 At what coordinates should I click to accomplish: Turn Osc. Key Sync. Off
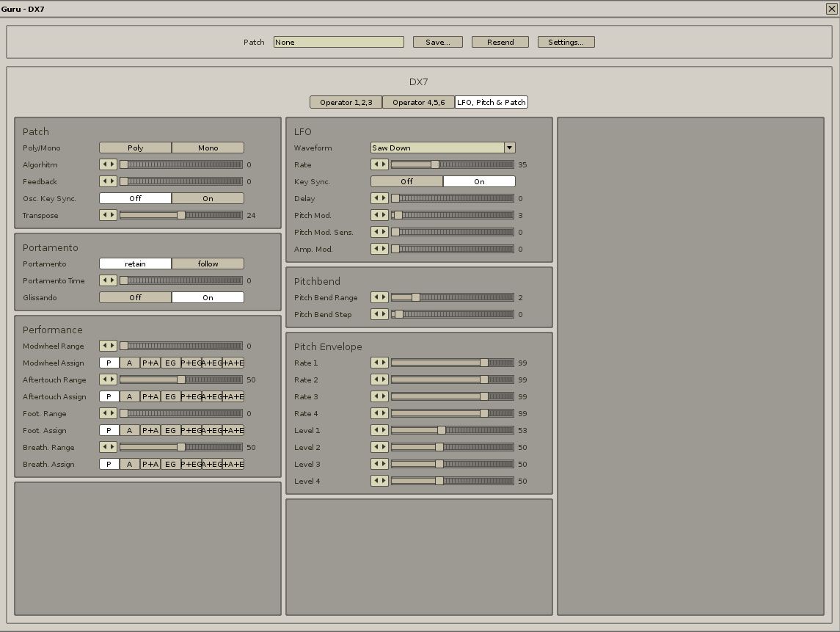(x=136, y=198)
